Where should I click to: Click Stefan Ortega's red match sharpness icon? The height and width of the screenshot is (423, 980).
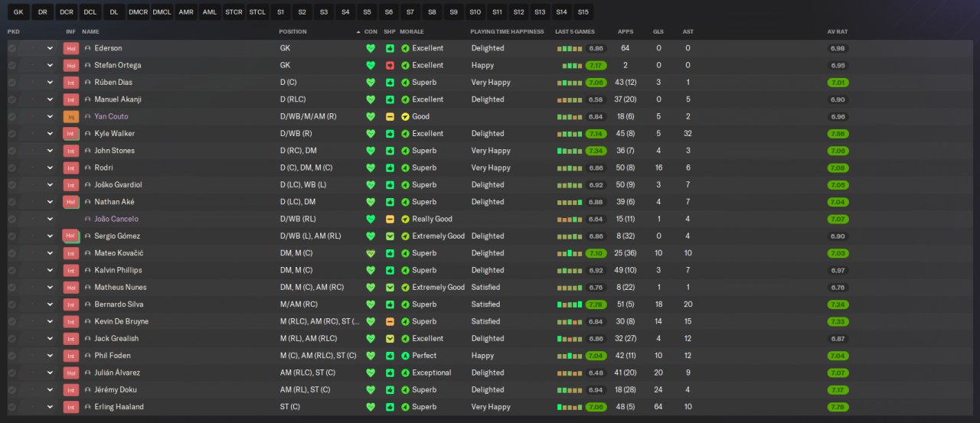(x=390, y=65)
